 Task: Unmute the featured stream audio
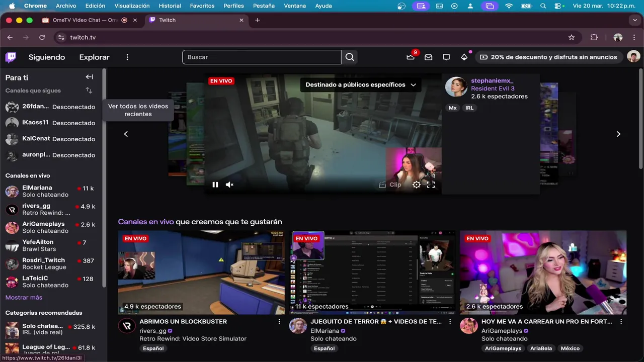(229, 185)
